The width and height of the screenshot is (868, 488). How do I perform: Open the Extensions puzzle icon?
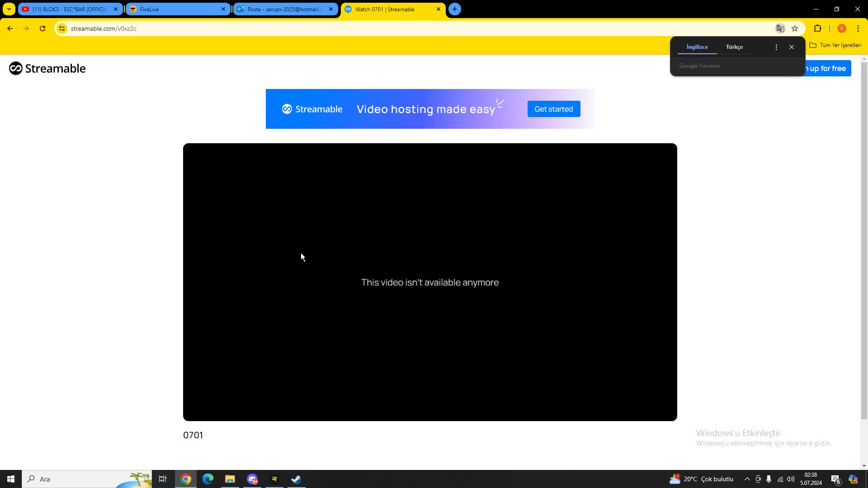[817, 28]
